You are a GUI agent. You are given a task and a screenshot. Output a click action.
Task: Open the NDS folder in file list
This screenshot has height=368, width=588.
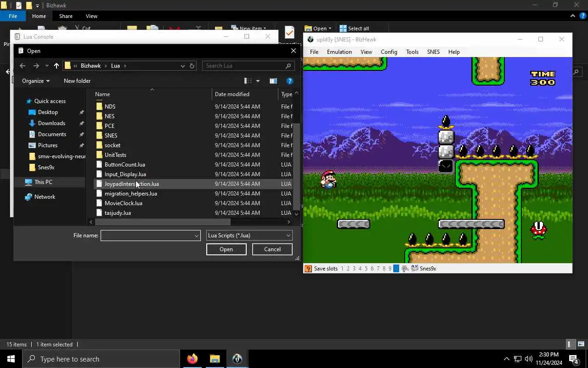point(110,107)
